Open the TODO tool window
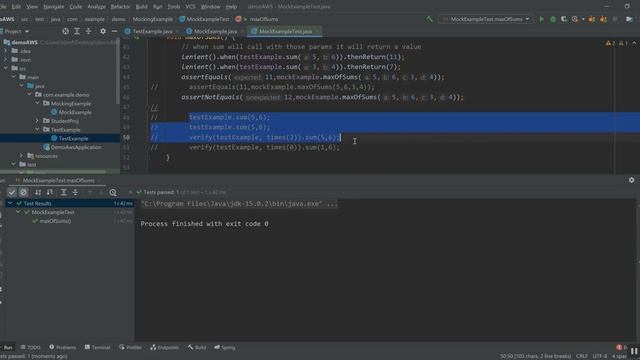Viewport: 640px width, 360px height. point(31,347)
